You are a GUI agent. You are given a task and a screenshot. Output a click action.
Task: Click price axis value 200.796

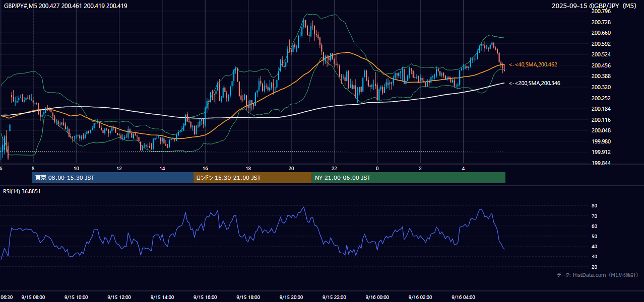pyautogui.click(x=601, y=11)
